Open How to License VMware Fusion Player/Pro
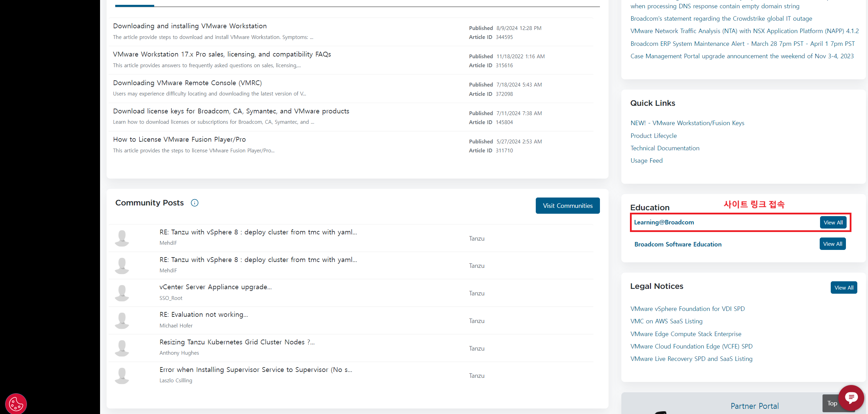 tap(179, 139)
